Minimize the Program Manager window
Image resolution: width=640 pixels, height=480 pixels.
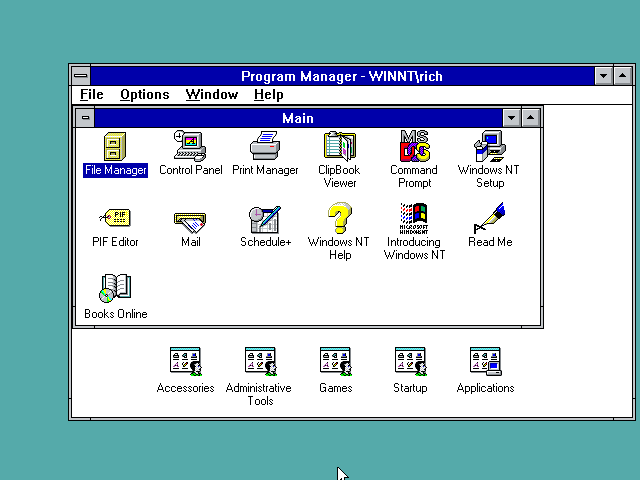click(603, 76)
